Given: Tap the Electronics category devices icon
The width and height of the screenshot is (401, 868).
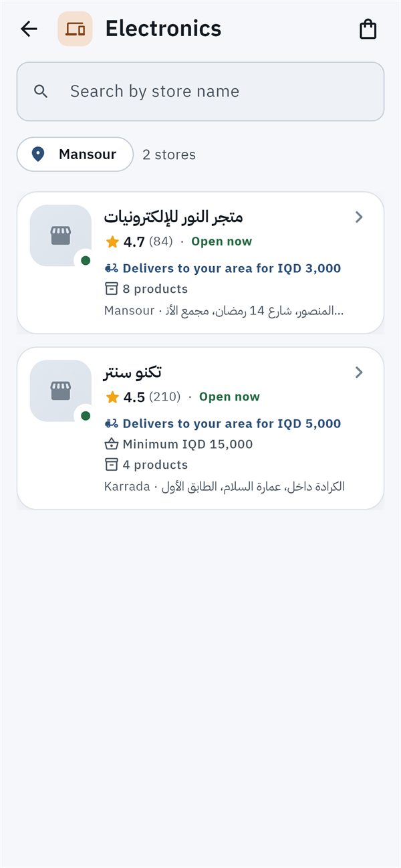Looking at the screenshot, I should point(75,29).
